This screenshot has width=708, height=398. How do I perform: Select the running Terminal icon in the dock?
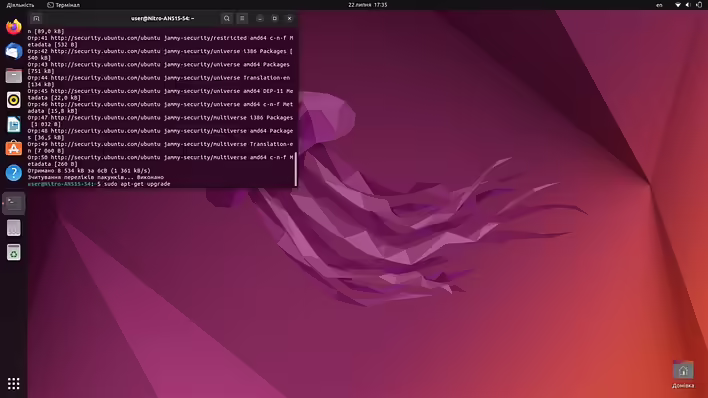click(14, 203)
